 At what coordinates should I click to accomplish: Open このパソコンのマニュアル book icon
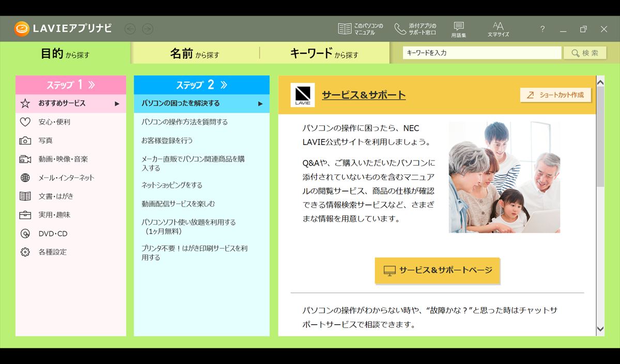[345, 28]
